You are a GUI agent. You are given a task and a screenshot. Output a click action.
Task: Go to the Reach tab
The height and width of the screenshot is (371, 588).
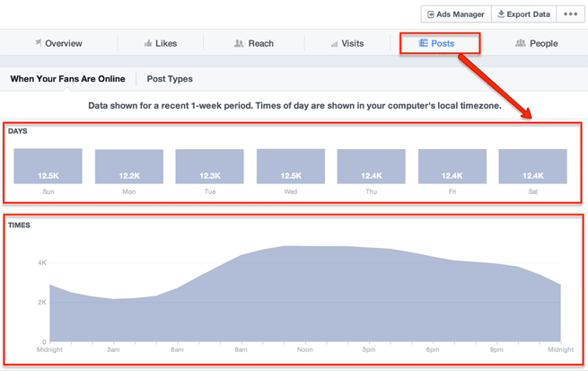[254, 43]
